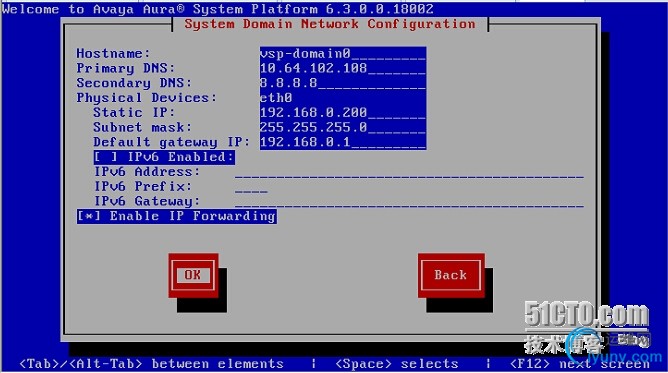
Task: Click the Welcome to Avaya Aura header text
Action: coord(218,9)
